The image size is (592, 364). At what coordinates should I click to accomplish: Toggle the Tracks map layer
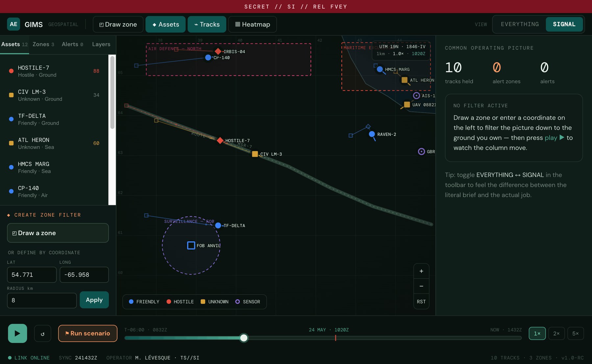click(207, 24)
